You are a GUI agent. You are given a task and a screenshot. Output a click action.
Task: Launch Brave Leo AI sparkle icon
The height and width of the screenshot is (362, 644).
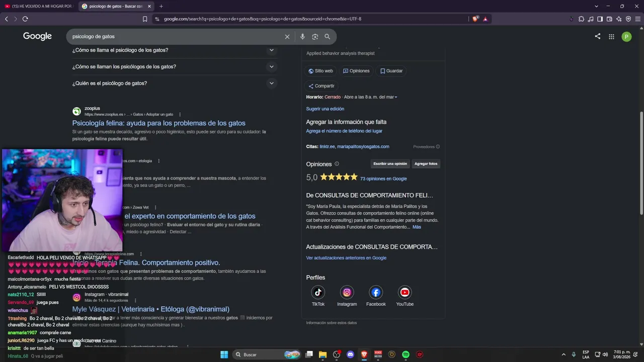tap(619, 19)
